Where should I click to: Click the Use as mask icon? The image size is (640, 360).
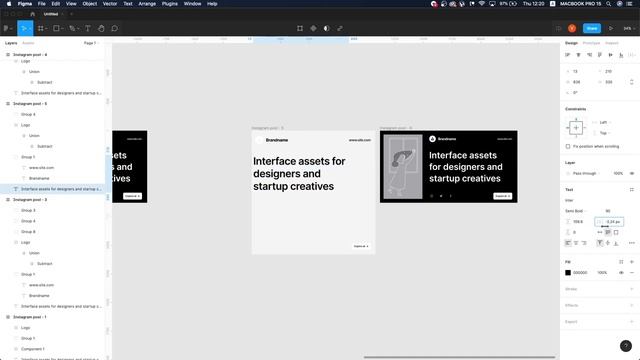[x=327, y=29]
